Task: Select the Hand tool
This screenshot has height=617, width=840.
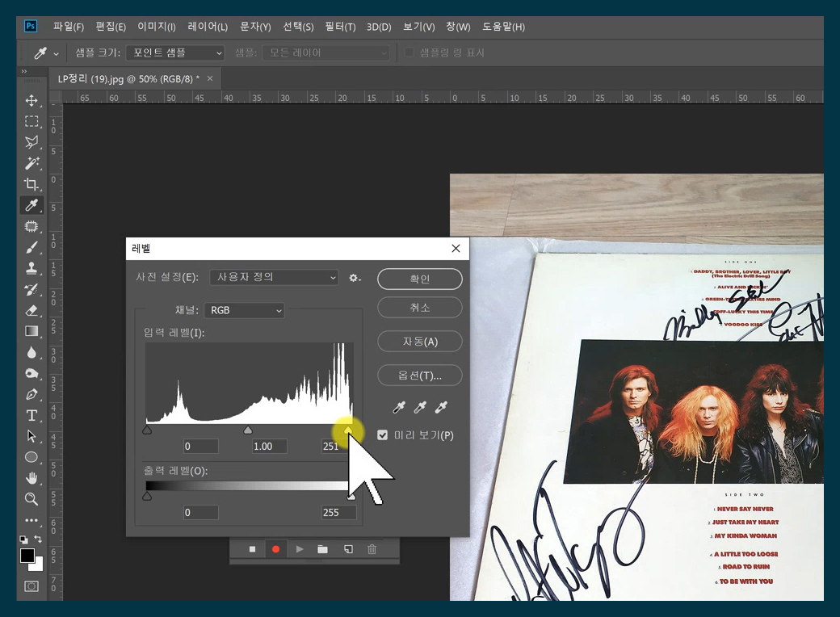Action: pyautogui.click(x=31, y=478)
